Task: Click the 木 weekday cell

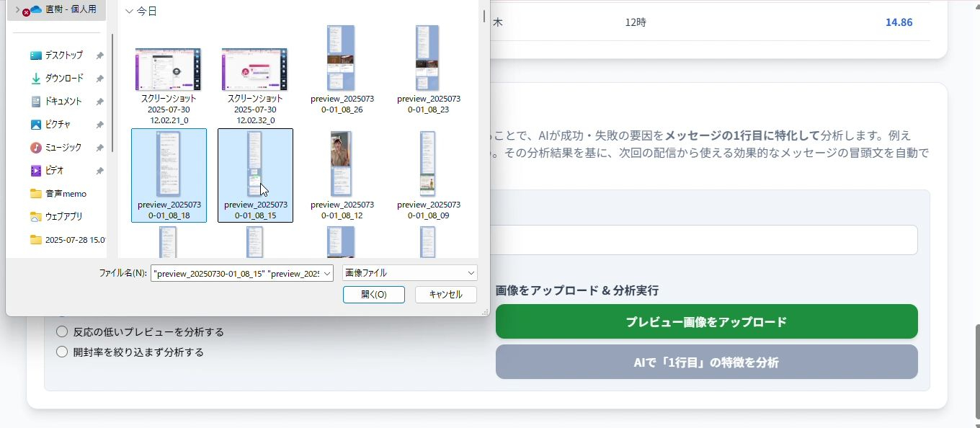Action: coord(498,22)
